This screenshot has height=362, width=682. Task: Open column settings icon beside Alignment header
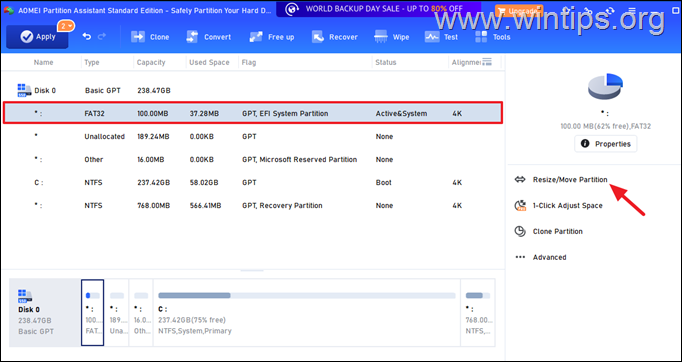[487, 62]
